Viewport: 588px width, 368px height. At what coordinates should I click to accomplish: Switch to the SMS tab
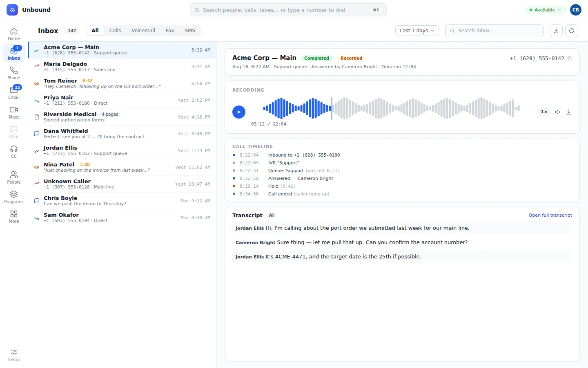click(190, 31)
